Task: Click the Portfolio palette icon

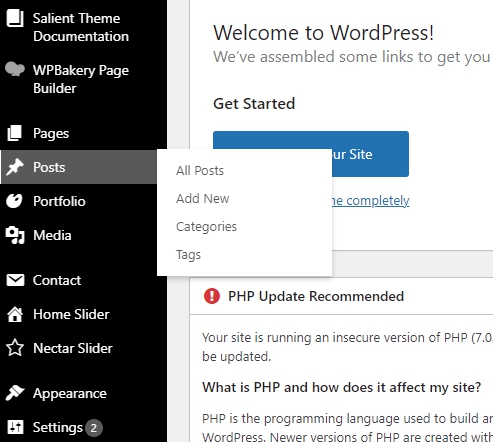Action: pyautogui.click(x=14, y=201)
